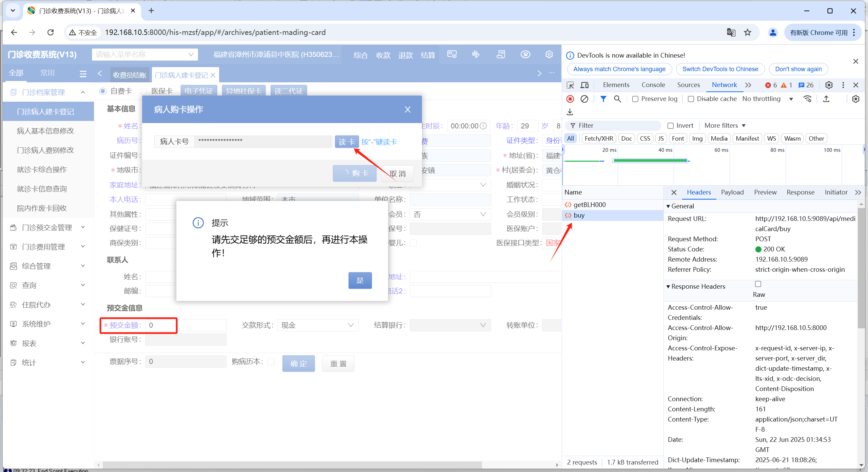Click the clear network log icon

click(584, 99)
